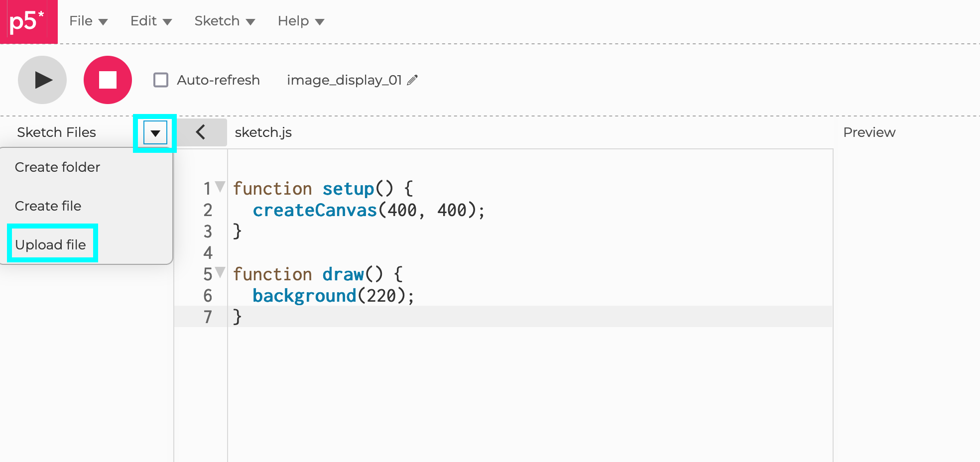
Task: Click the image_display_01 sketch name
Action: pyautogui.click(x=344, y=80)
